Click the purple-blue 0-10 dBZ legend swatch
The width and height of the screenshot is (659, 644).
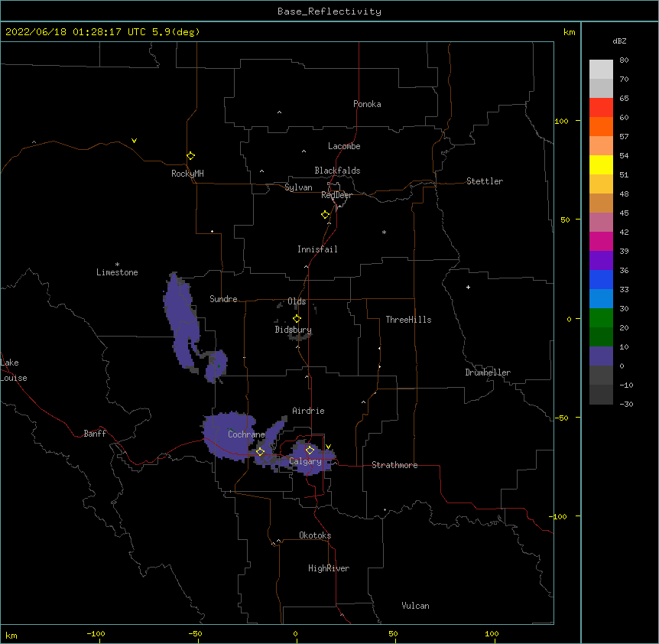point(601,356)
